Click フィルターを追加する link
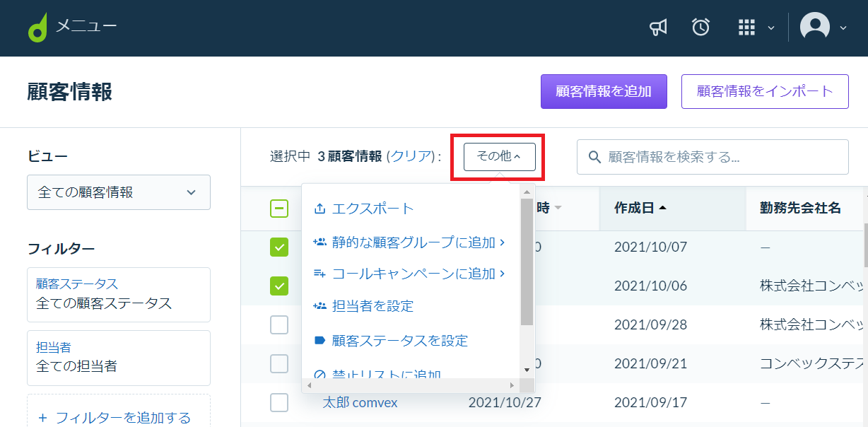The height and width of the screenshot is (427, 868). pyautogui.click(x=115, y=418)
